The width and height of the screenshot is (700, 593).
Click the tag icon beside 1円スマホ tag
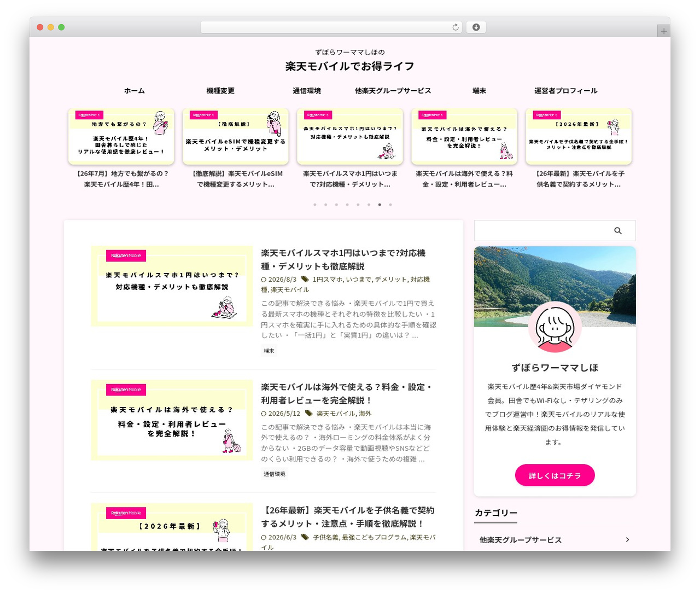(x=305, y=279)
